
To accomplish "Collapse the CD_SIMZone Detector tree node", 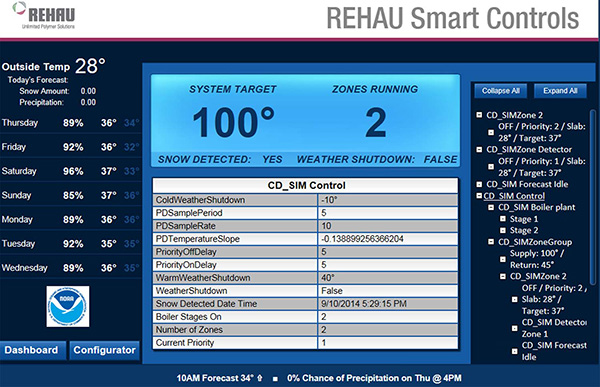I will pos(479,149).
